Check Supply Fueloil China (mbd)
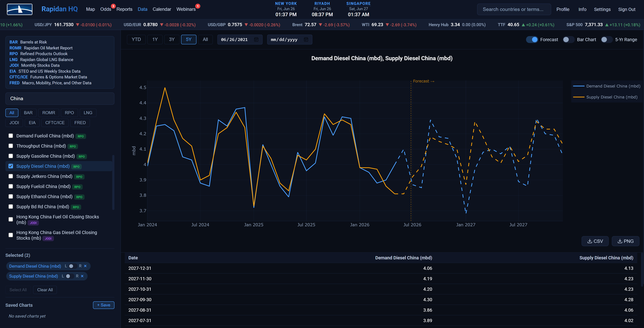This screenshot has height=328, width=644. (x=11, y=186)
